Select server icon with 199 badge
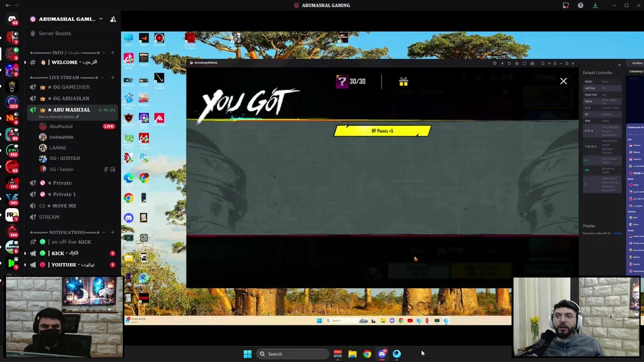This screenshot has height=362, width=644. pyautogui.click(x=12, y=182)
